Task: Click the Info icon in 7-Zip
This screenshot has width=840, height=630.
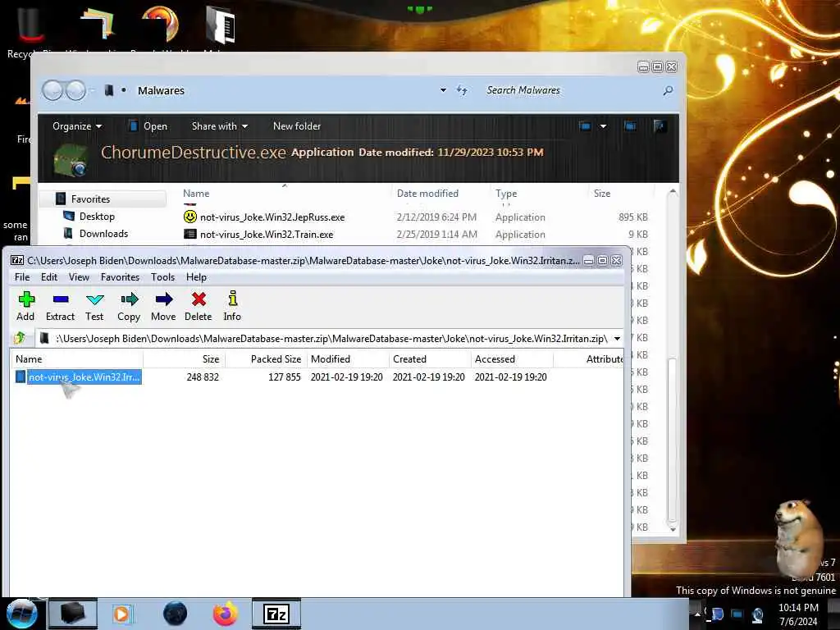Action: [x=232, y=299]
